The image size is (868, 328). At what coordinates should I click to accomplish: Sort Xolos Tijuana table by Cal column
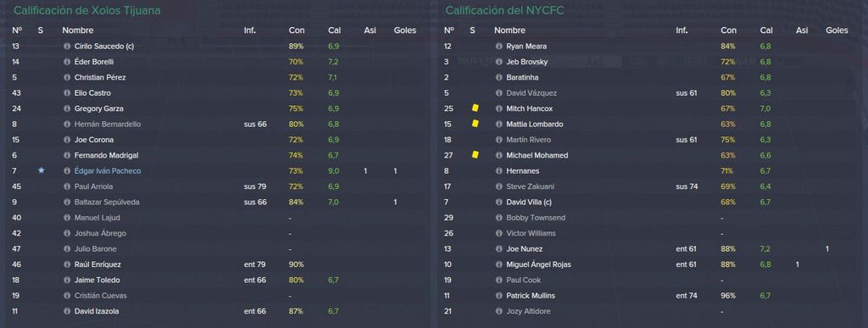pos(334,31)
